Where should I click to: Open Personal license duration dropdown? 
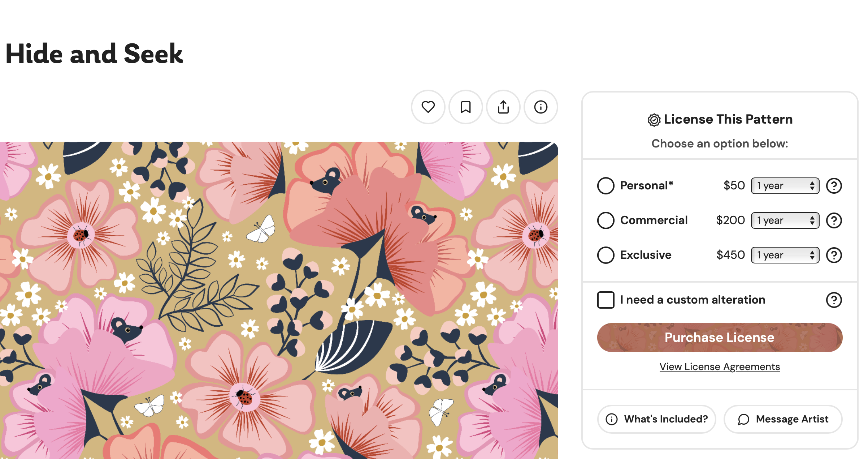click(785, 186)
